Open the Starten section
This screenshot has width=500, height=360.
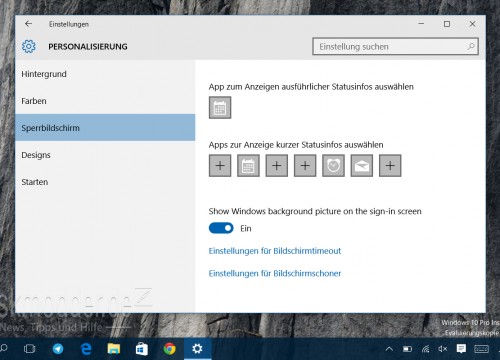105,182
